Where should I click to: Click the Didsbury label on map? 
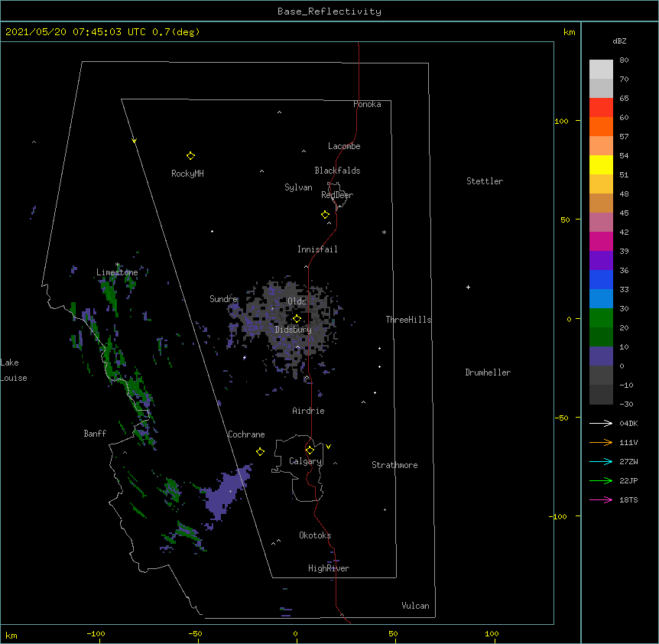[x=294, y=330]
